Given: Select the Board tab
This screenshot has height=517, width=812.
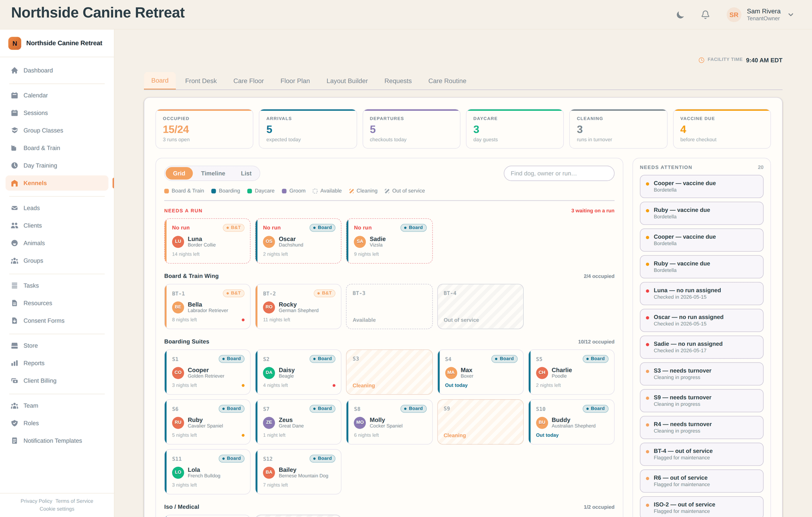Looking at the screenshot, I should click(160, 81).
